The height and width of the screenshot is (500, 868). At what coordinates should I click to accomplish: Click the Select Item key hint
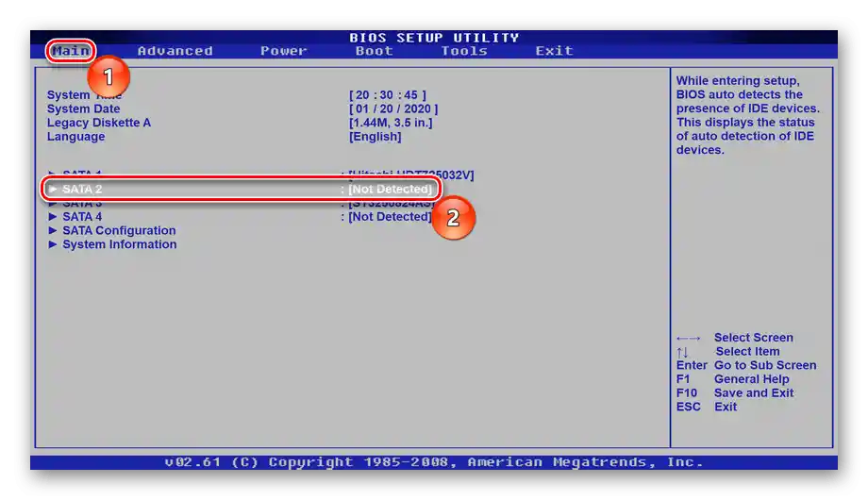point(747,352)
